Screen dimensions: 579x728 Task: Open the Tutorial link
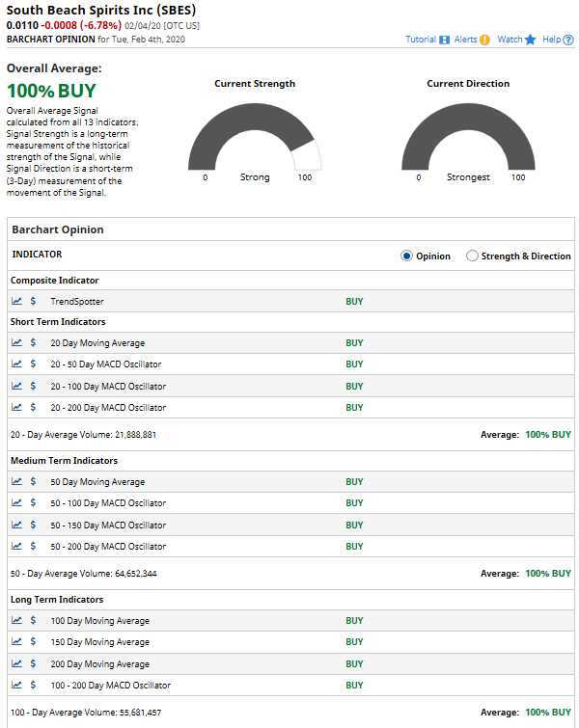click(421, 40)
